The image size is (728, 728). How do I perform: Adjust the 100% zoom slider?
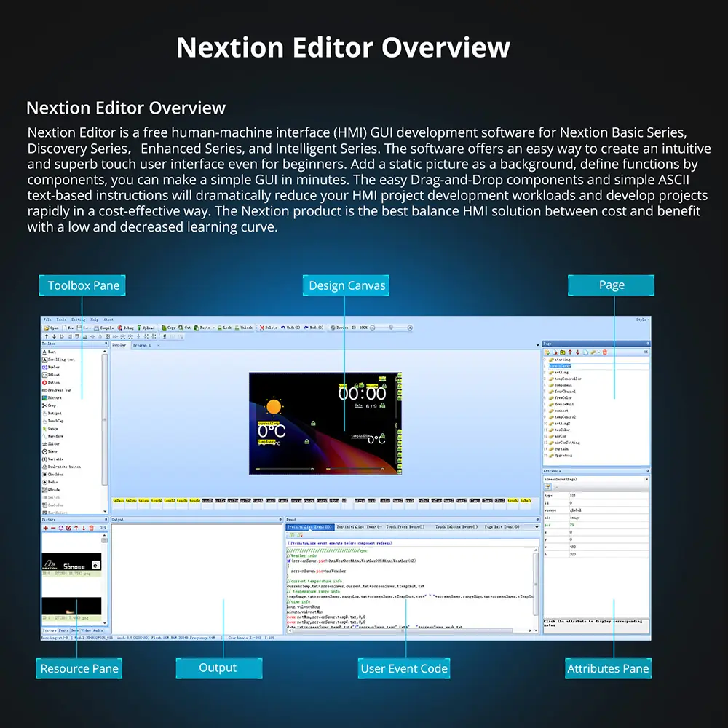(x=390, y=328)
